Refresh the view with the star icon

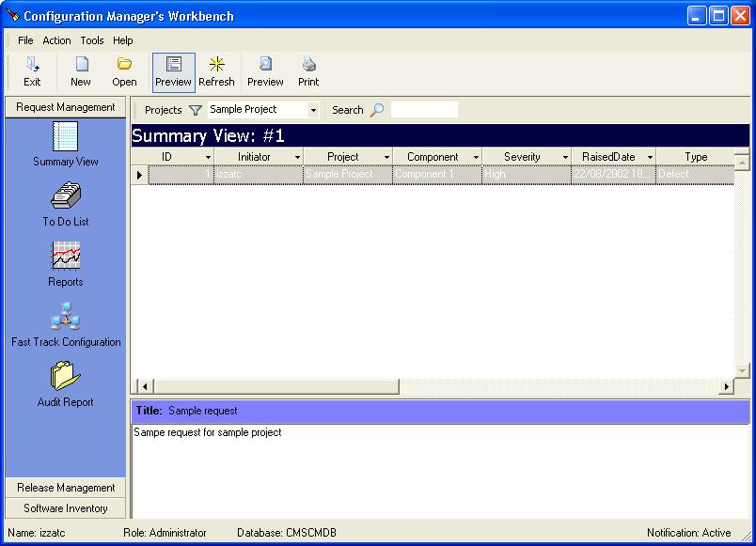pyautogui.click(x=216, y=72)
